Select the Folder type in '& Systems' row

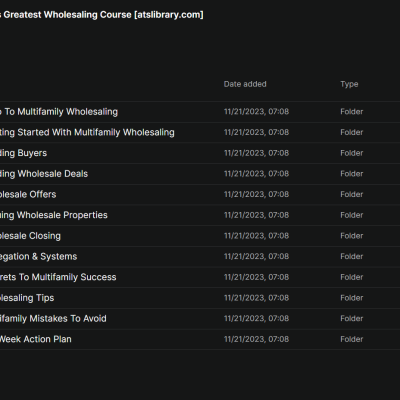click(352, 256)
